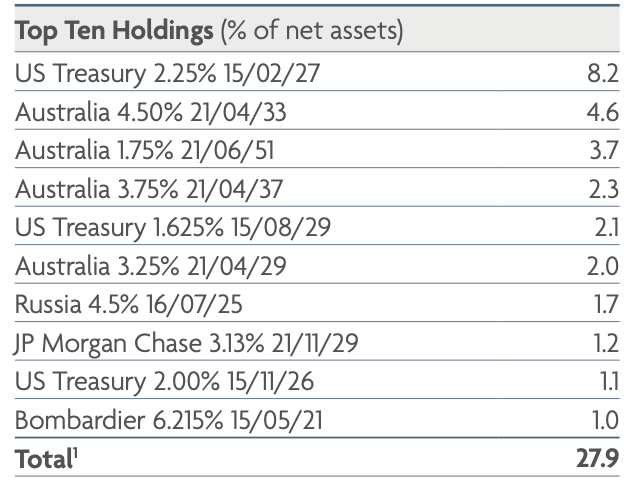The height and width of the screenshot is (488, 644).
Task: Click the Australia 4.50% 21/04/33 holding
Action: click(x=151, y=114)
